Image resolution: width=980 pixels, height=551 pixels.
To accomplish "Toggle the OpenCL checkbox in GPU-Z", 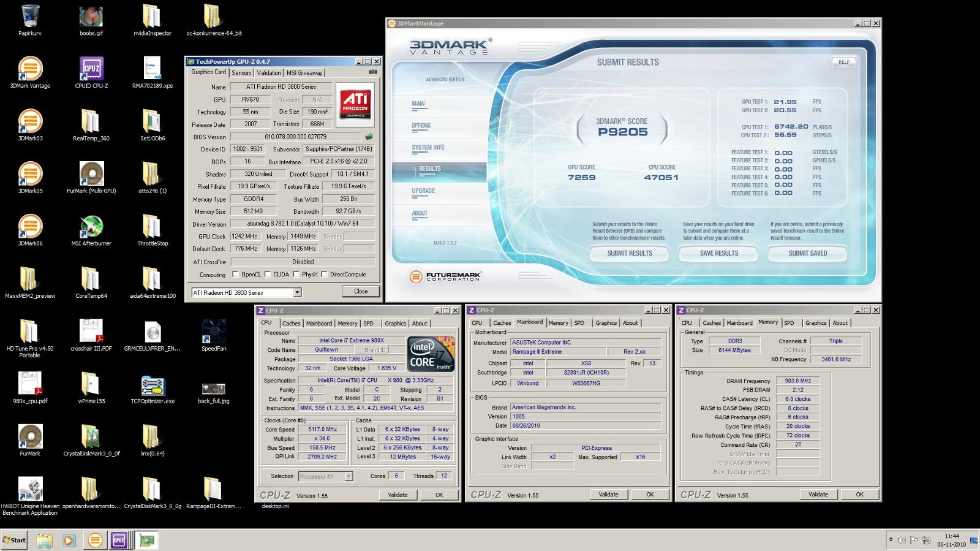I will pyautogui.click(x=235, y=275).
